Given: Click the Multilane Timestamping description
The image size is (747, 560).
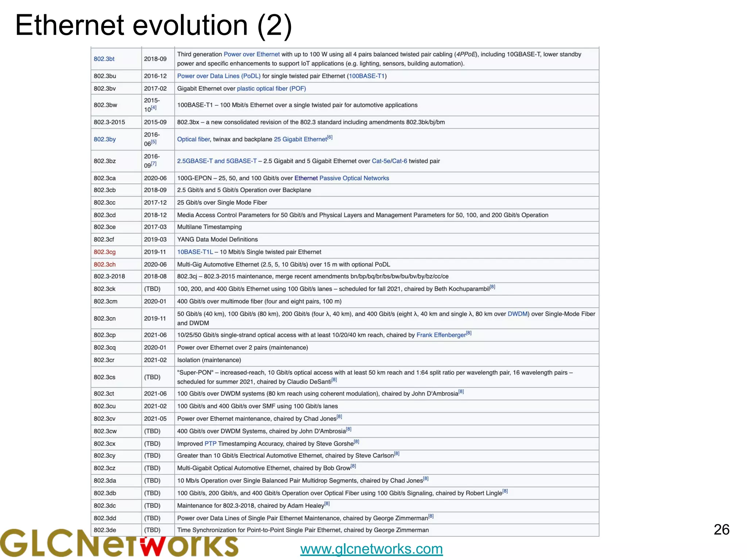Looking at the screenshot, I should pyautogui.click(x=209, y=227).
